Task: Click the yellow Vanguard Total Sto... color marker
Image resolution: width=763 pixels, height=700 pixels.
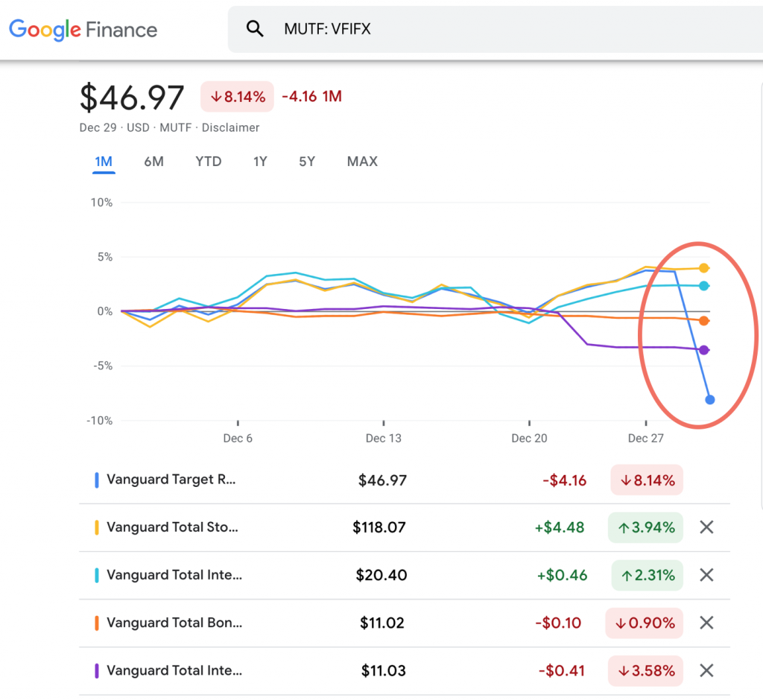Action: coord(96,527)
